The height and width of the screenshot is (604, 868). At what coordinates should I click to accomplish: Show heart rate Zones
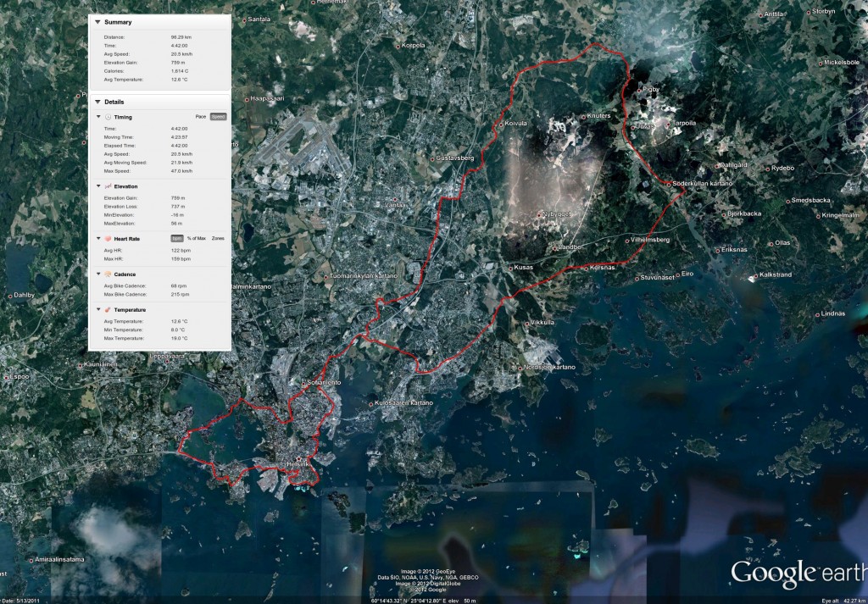tap(218, 238)
